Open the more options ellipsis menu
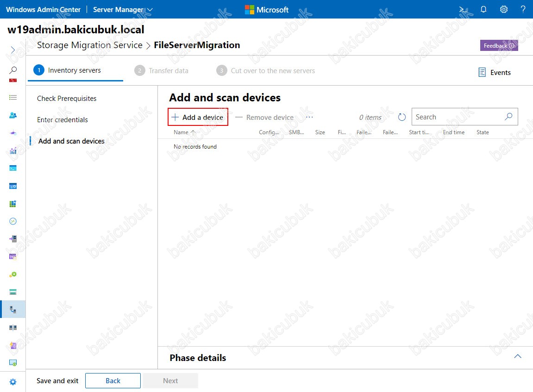Image resolution: width=533 pixels, height=392 pixels. 309,117
